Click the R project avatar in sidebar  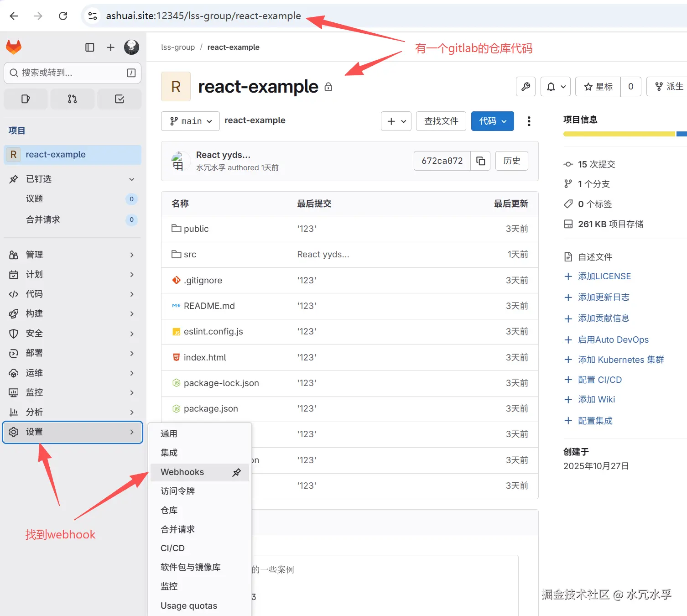13,155
